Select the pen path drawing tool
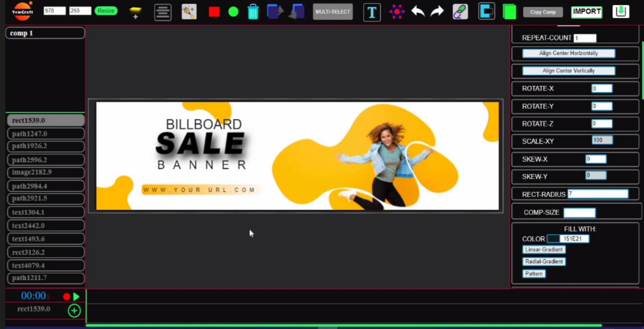Screen dimensions: 644x329 pyautogui.click(x=189, y=12)
